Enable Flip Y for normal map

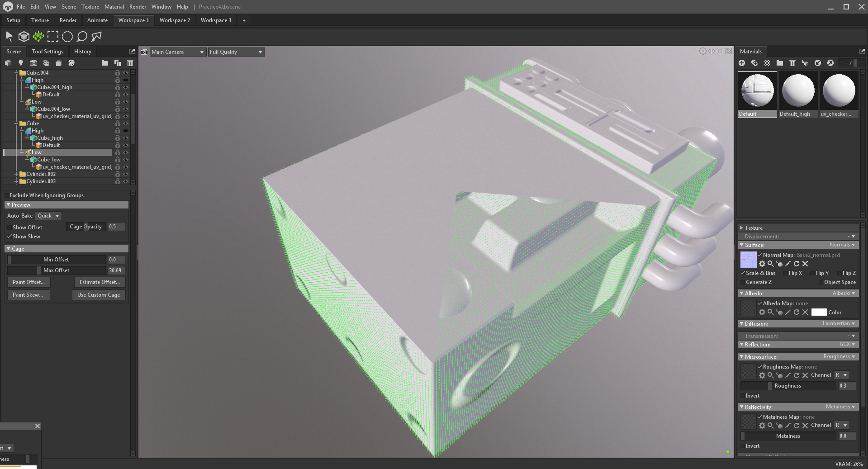click(812, 273)
